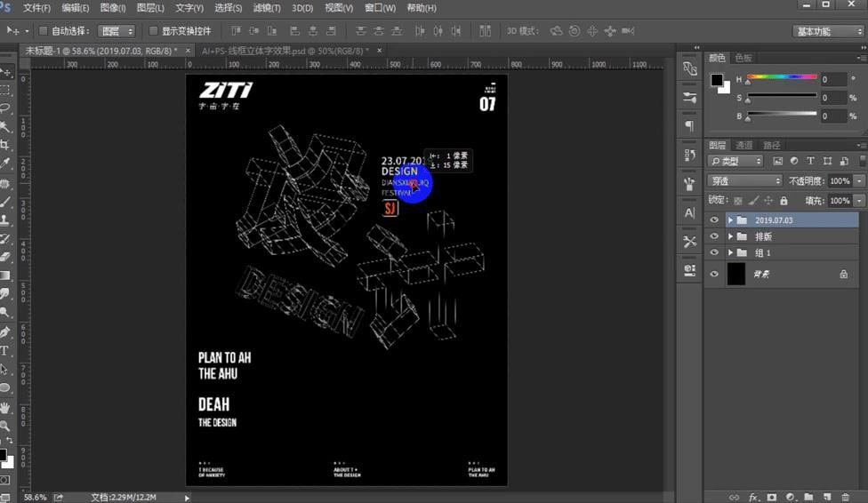
Task: Open the 类型 layer filter dropdown
Action: (735, 161)
